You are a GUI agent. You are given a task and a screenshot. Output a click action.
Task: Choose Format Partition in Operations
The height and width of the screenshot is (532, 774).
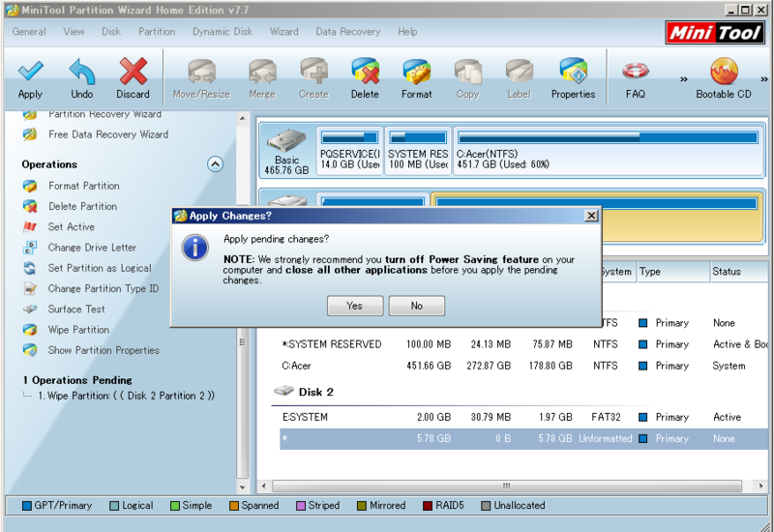tap(84, 186)
